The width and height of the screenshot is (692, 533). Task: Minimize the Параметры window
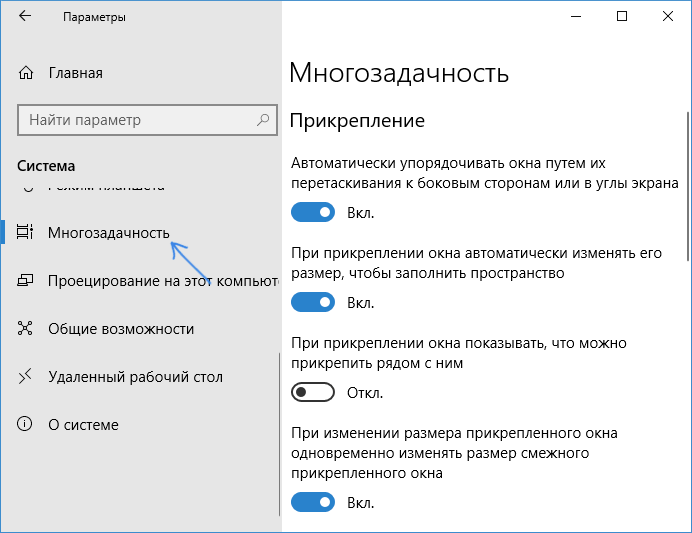[x=576, y=16]
